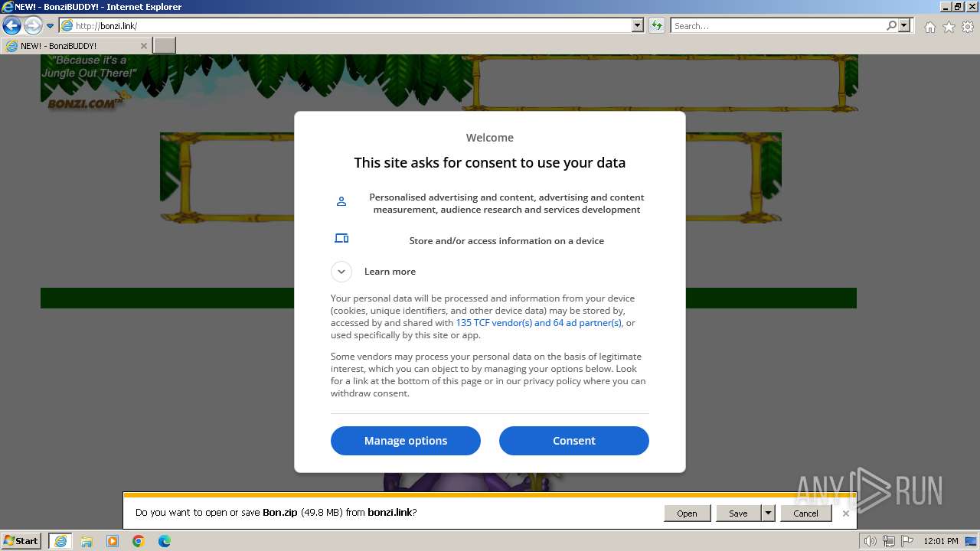Click the Internet Explorer taskbar icon
980x551 pixels.
60,541
